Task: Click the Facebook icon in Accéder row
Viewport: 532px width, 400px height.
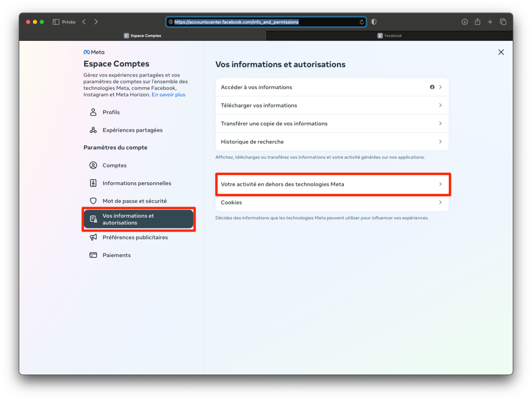Action: [x=432, y=87]
